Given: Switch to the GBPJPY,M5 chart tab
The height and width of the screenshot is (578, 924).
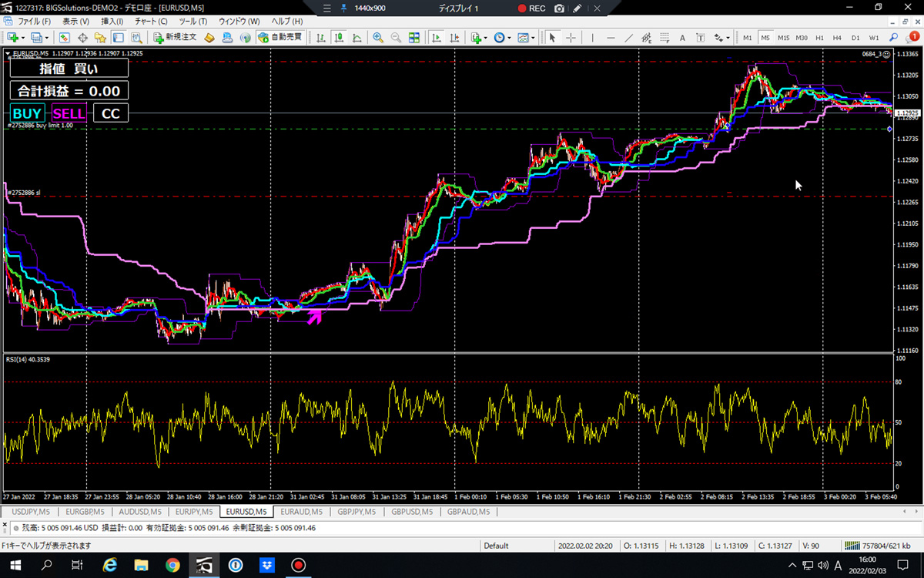Looking at the screenshot, I should (x=357, y=512).
